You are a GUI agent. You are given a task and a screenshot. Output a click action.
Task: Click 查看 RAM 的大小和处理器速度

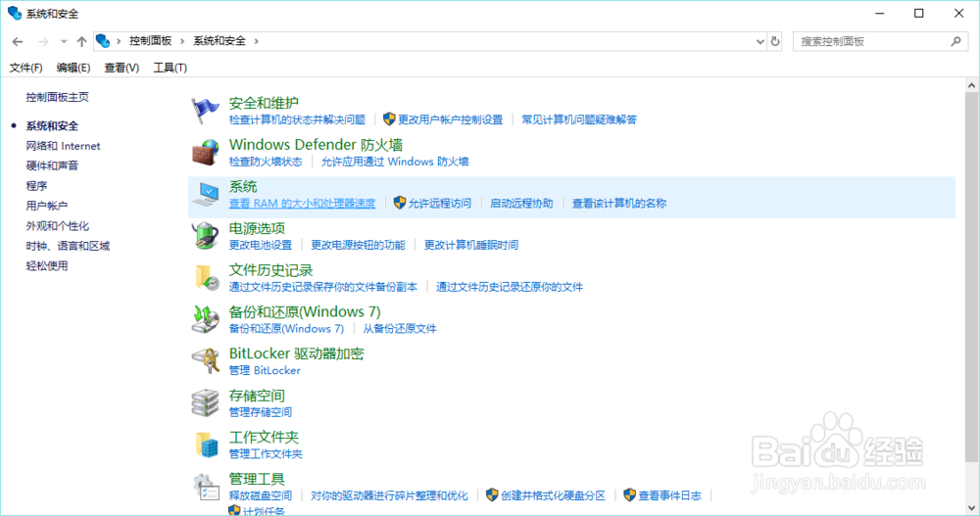[x=302, y=203]
